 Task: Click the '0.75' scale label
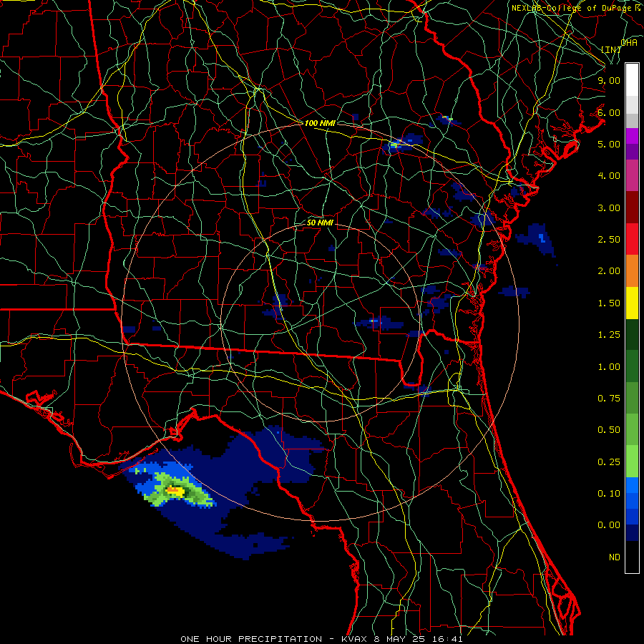[x=609, y=399]
